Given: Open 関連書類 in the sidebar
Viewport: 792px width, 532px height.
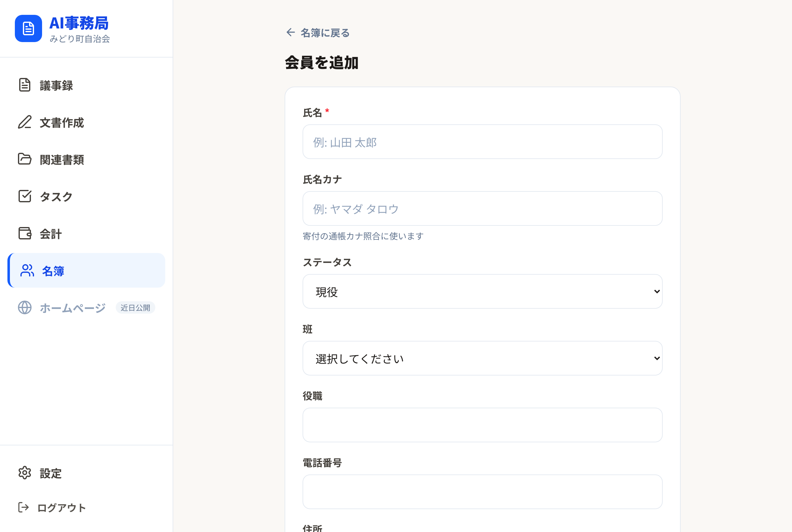Looking at the screenshot, I should coord(86,159).
